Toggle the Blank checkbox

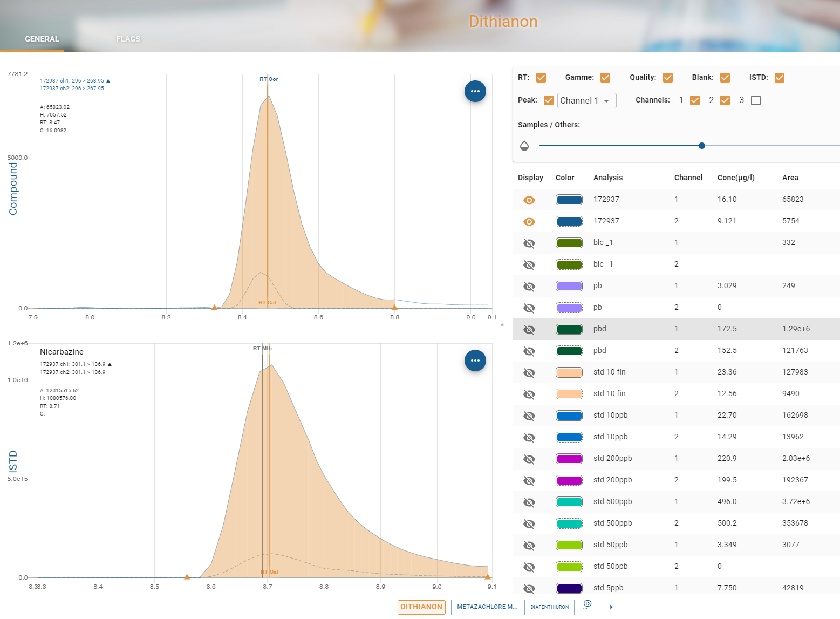tap(725, 78)
